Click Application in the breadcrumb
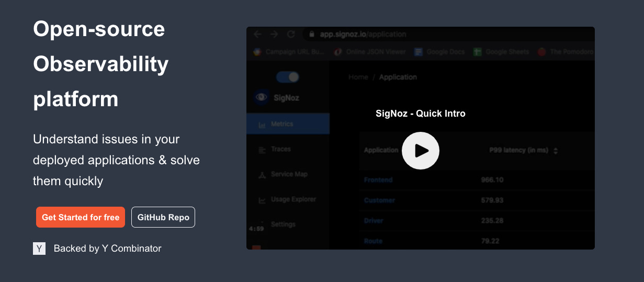This screenshot has height=282, width=644. 398,77
